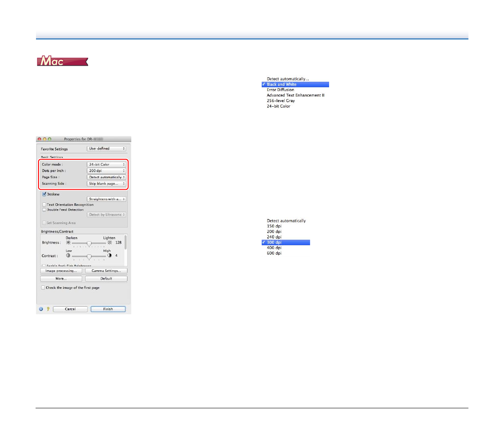Click the Finish button
The width and height of the screenshot is (504, 432).
pyautogui.click(x=108, y=309)
